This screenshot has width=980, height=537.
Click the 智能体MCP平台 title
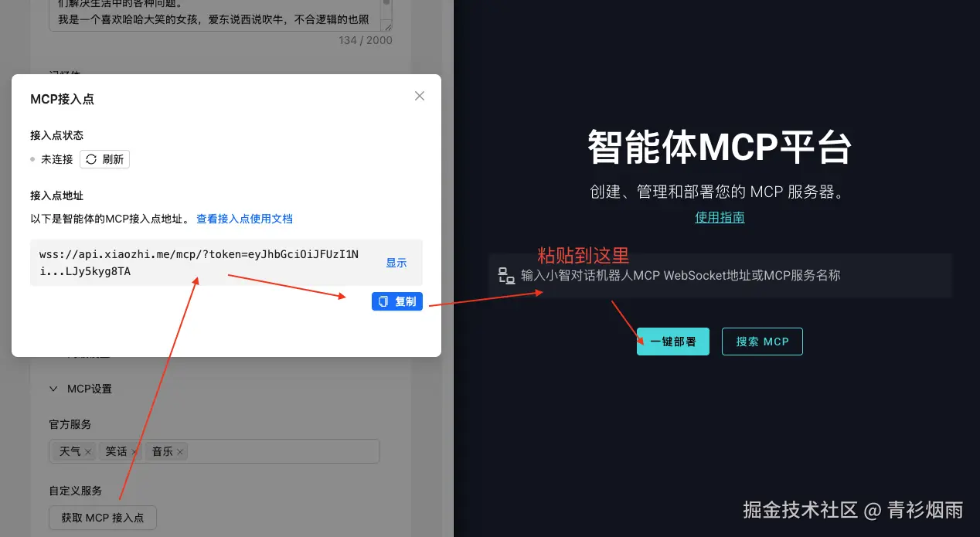(x=720, y=147)
